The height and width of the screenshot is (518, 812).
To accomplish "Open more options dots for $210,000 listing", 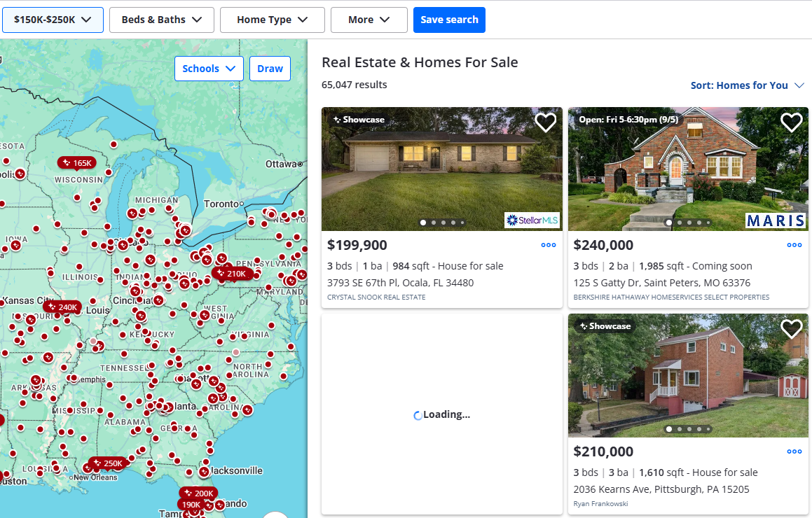I will (794, 451).
